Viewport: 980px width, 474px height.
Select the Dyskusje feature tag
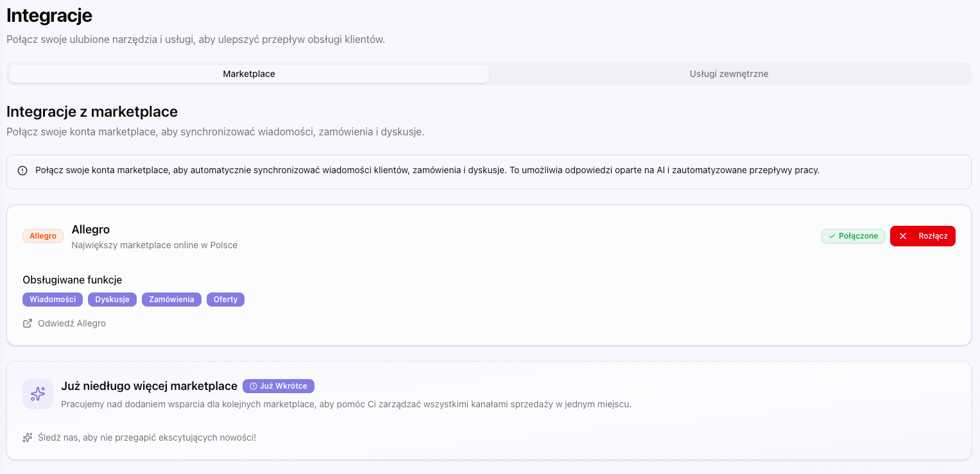[112, 300]
